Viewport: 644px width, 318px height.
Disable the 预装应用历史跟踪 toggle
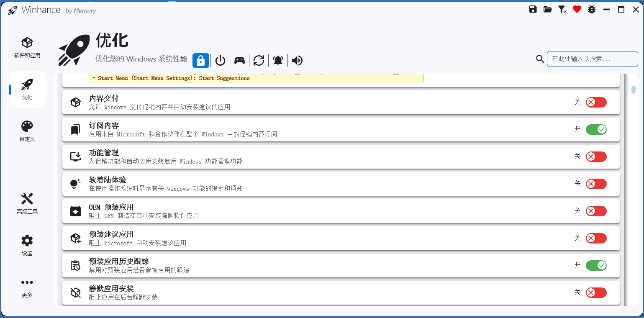click(596, 265)
